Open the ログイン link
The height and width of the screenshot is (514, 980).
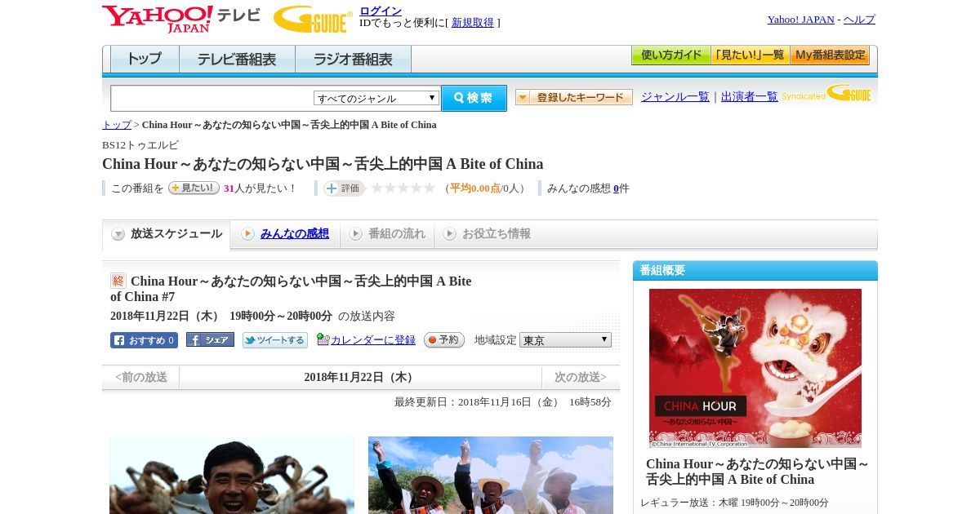[381, 11]
